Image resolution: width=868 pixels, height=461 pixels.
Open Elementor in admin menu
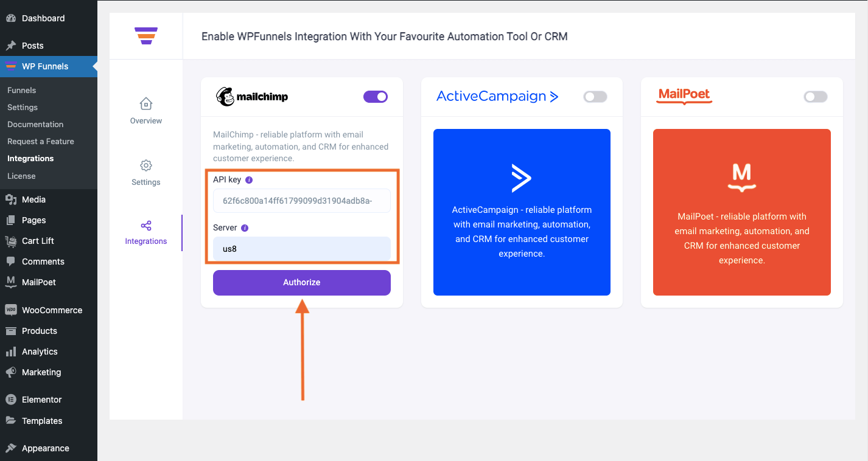pos(42,400)
